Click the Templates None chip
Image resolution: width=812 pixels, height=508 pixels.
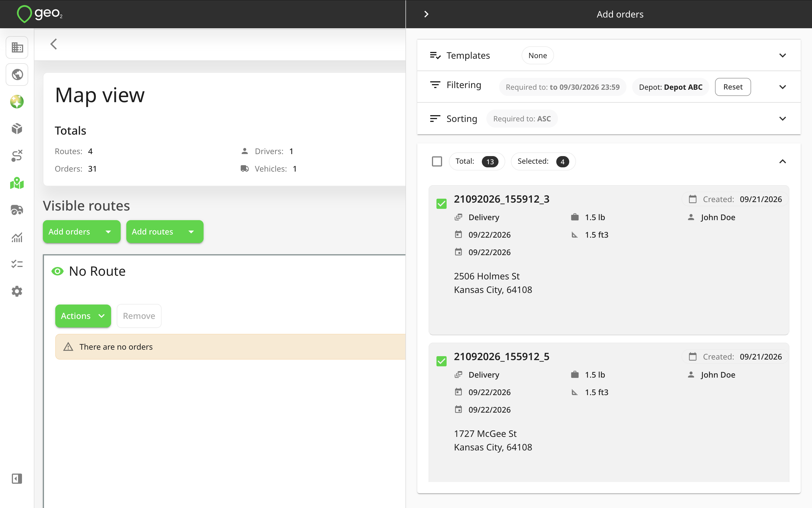coord(538,55)
